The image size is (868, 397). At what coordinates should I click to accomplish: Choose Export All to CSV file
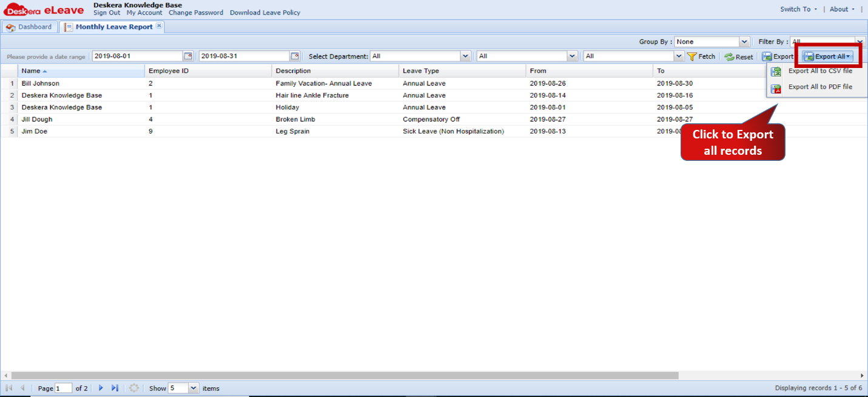tap(820, 71)
